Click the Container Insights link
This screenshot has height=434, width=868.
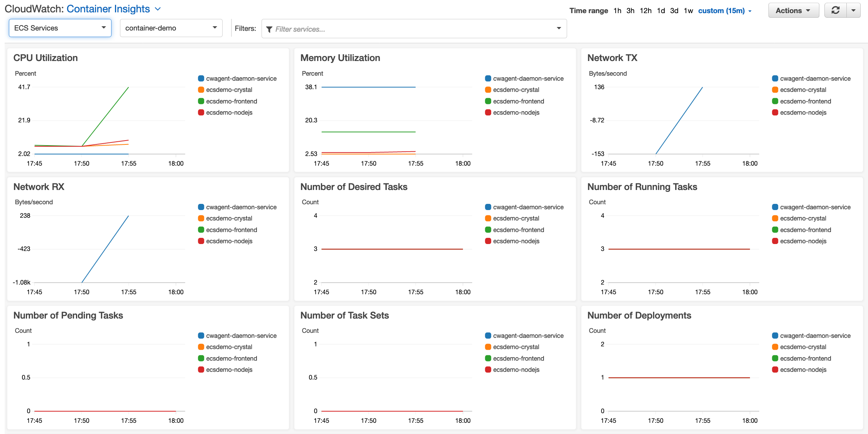[108, 9]
